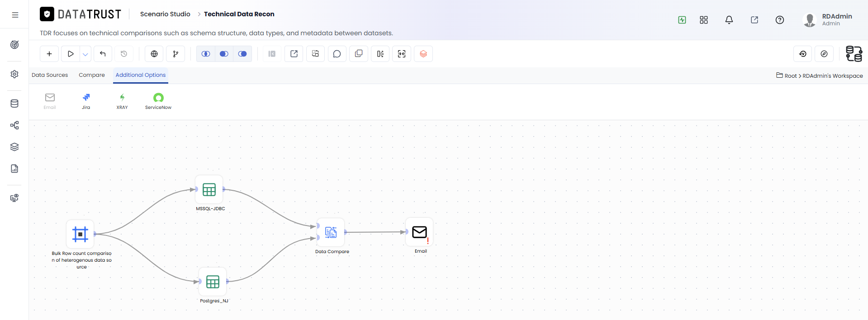Select the middle filled join toggle

[x=224, y=54]
